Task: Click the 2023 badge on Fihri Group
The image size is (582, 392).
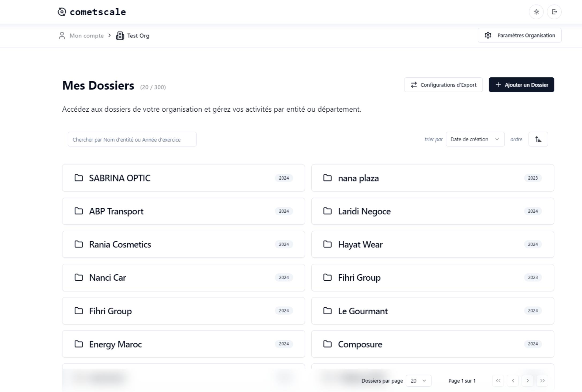Action: (x=532, y=277)
